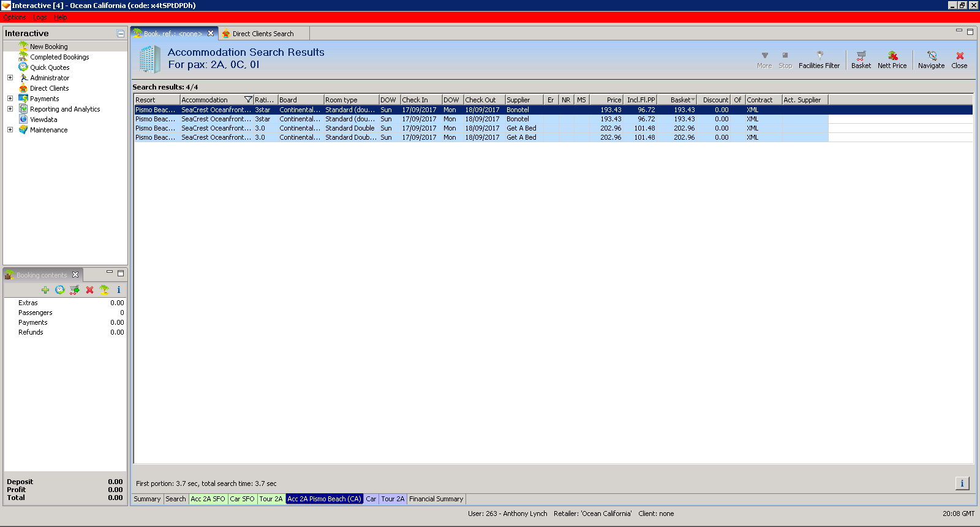Screen dimensions: 980x527
Task: Click 'User: 263 - Anthony Lynch' status text
Action: coord(507,514)
